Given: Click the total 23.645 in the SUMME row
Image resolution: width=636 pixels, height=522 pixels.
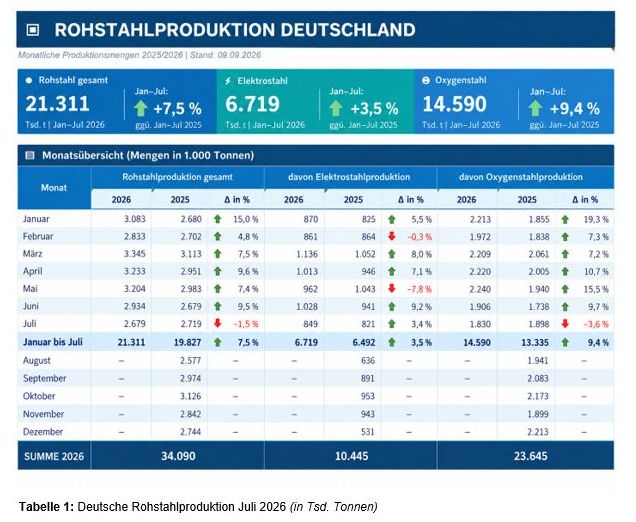Looking at the screenshot, I should pos(531,456).
